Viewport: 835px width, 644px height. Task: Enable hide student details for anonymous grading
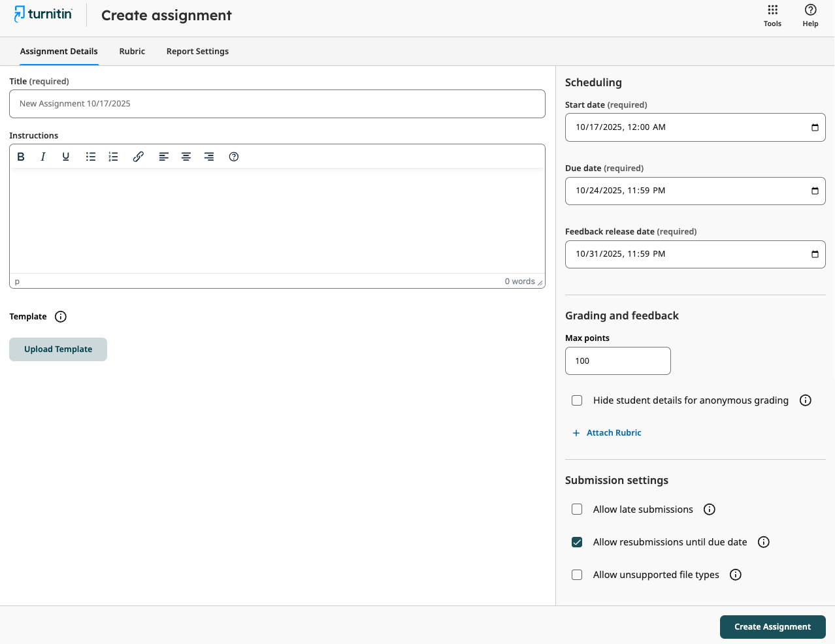pos(577,400)
